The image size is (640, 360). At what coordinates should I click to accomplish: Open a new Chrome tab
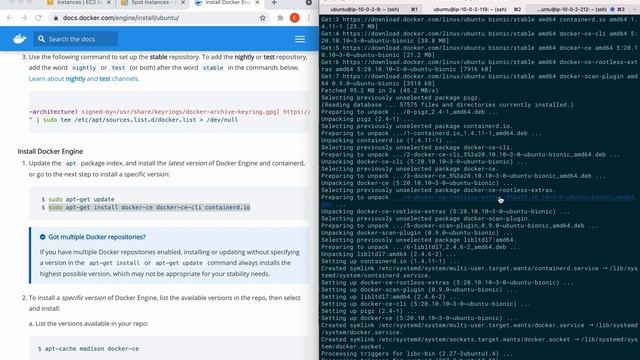point(274,3)
